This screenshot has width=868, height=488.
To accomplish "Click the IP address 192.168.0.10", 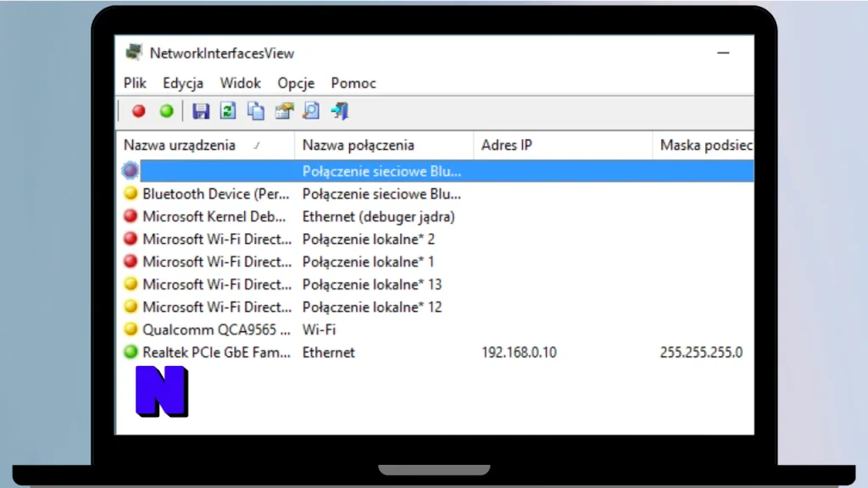I will 519,352.
